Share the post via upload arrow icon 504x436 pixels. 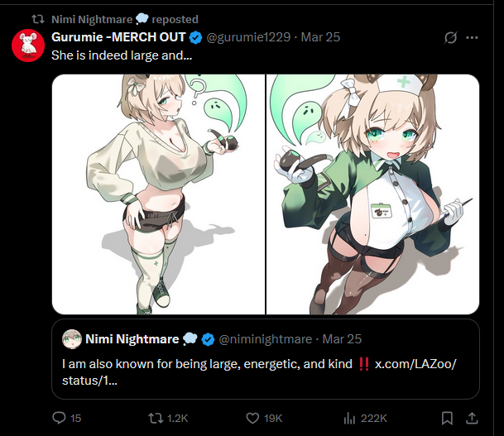pos(472,418)
